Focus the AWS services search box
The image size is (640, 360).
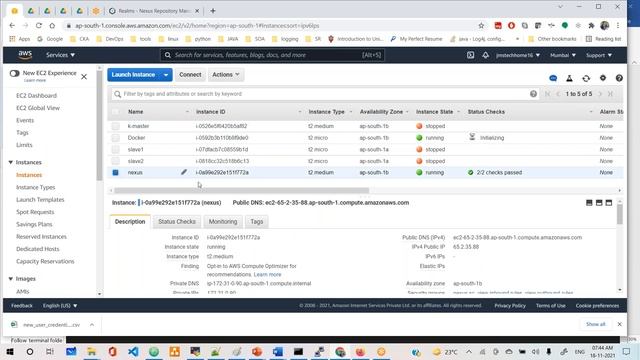(x=272, y=55)
